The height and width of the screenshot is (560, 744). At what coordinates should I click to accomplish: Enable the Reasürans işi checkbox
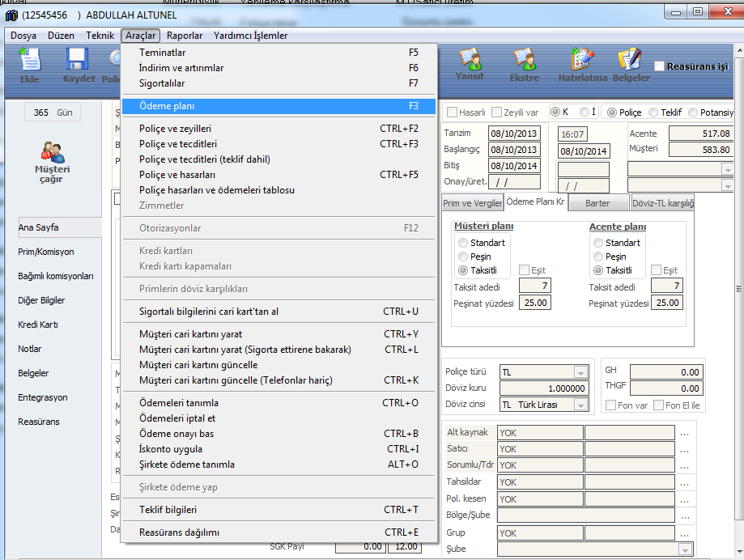tap(659, 66)
